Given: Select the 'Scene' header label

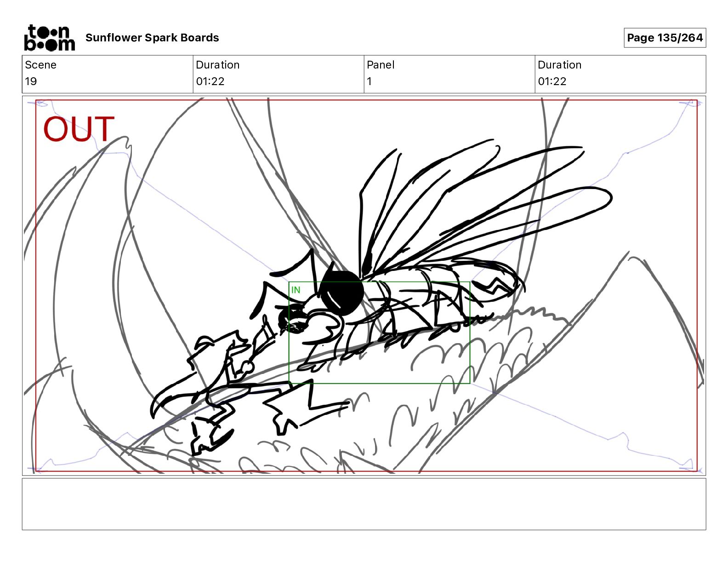Looking at the screenshot, I should click(40, 65).
